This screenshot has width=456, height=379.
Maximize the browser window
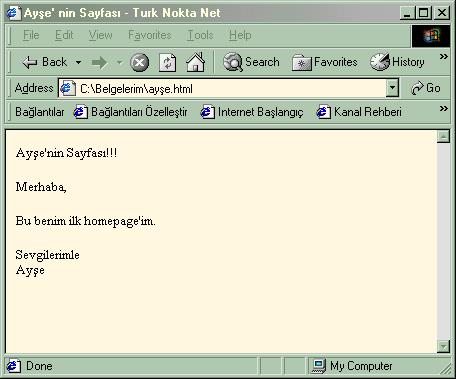[424, 13]
